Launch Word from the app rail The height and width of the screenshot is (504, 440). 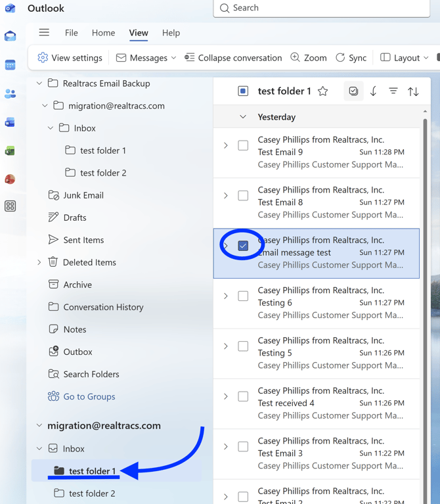tap(10, 122)
